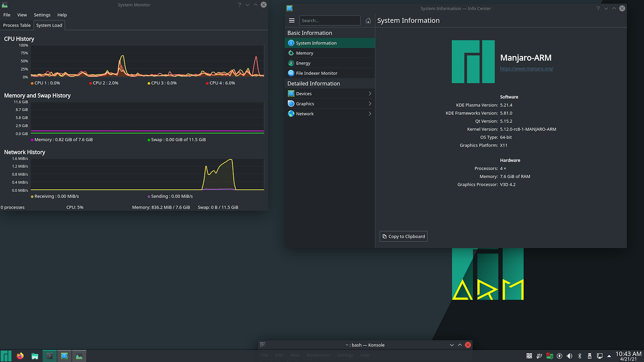The image size is (644, 362).
Task: Click the Bluetooth icon in the system tray
Action: click(x=579, y=355)
